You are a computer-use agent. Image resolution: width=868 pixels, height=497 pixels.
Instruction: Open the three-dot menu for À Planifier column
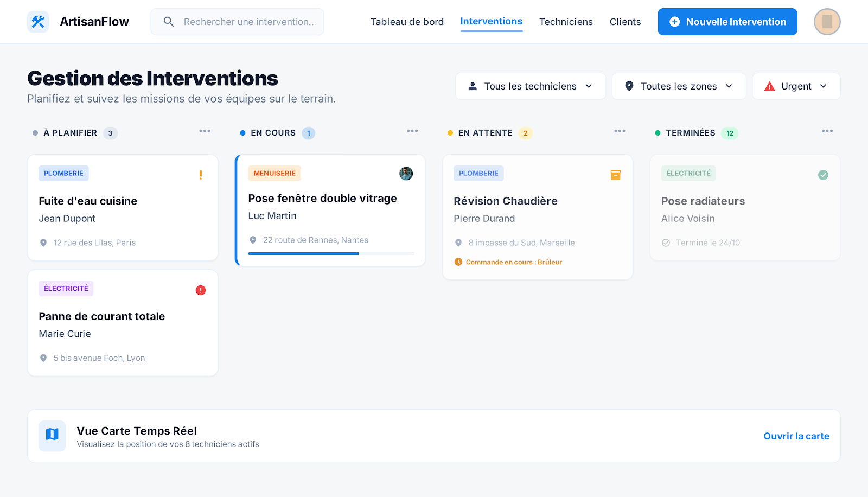(x=205, y=131)
